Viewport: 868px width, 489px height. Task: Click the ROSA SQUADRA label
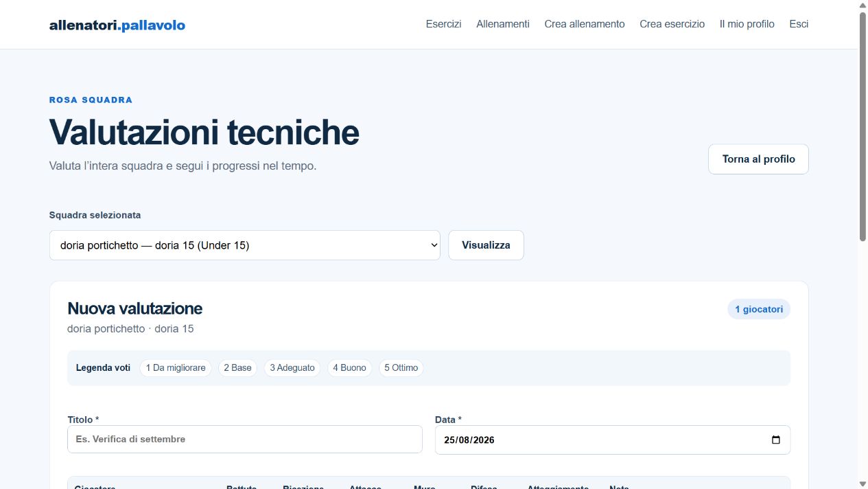click(91, 100)
